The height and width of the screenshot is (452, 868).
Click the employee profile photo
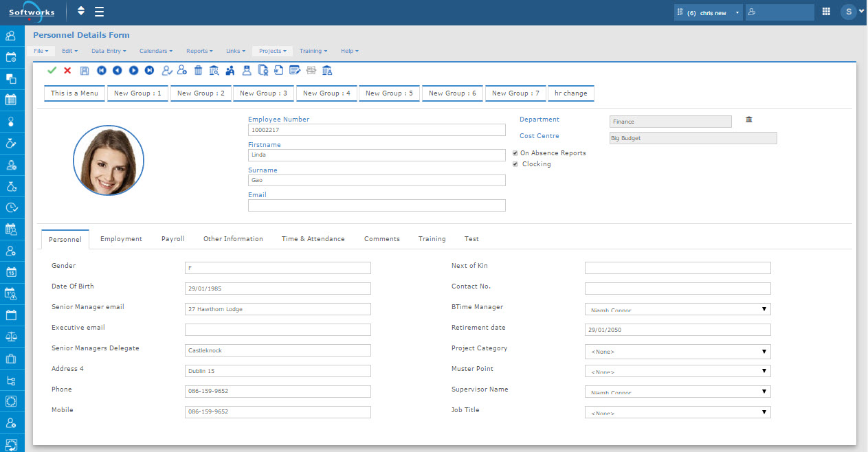pos(109,160)
